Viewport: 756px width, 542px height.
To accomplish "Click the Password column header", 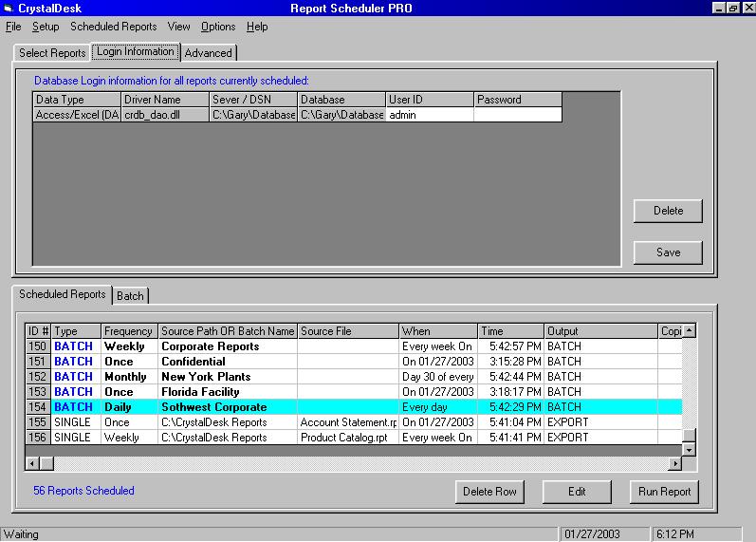I will [518, 100].
